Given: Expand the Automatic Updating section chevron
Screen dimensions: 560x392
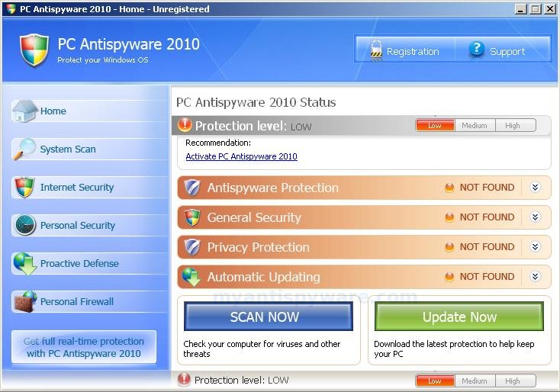Looking at the screenshot, I should point(535,276).
